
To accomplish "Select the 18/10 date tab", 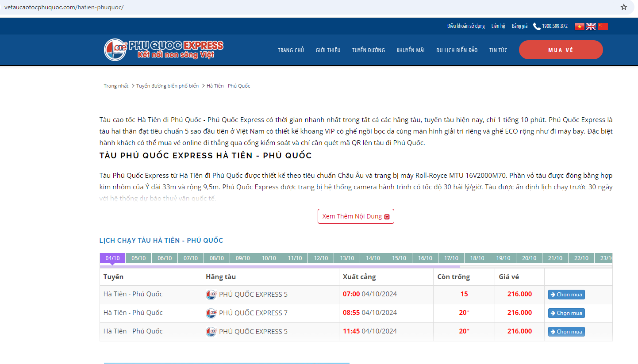I will coord(478,258).
